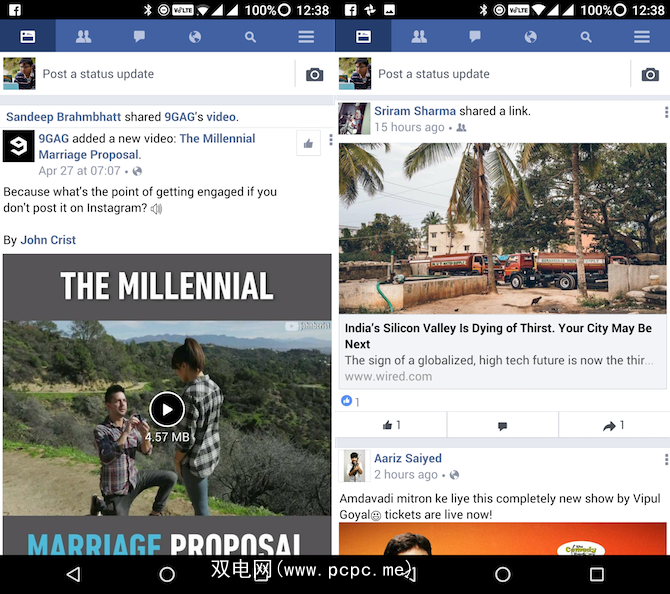Share Sriram Sharma's link post

614,425
